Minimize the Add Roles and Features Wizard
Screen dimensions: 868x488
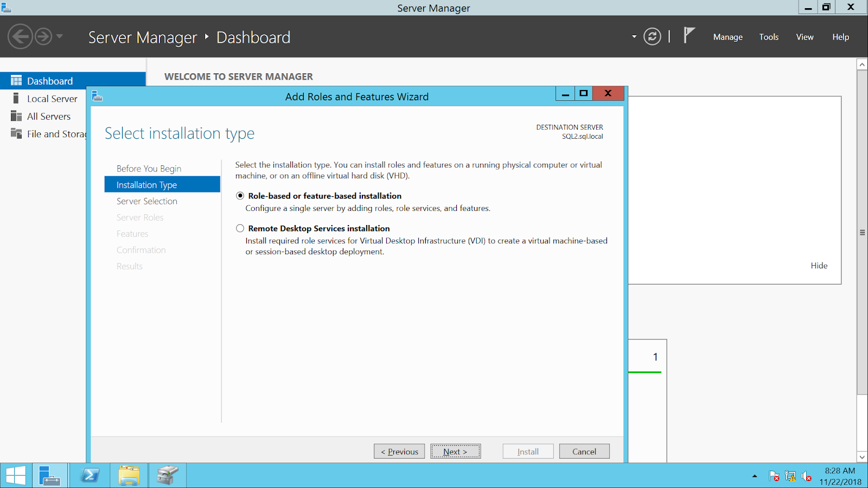click(x=565, y=93)
